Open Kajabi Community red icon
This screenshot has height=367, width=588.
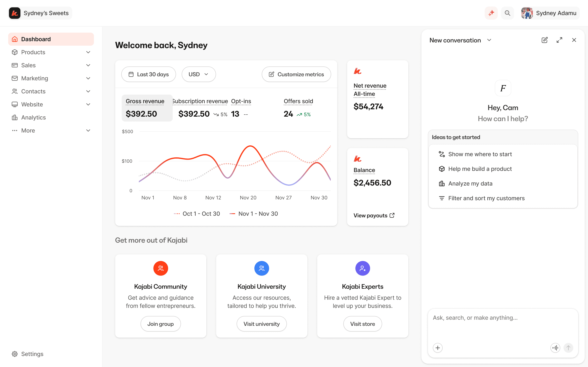click(x=161, y=268)
